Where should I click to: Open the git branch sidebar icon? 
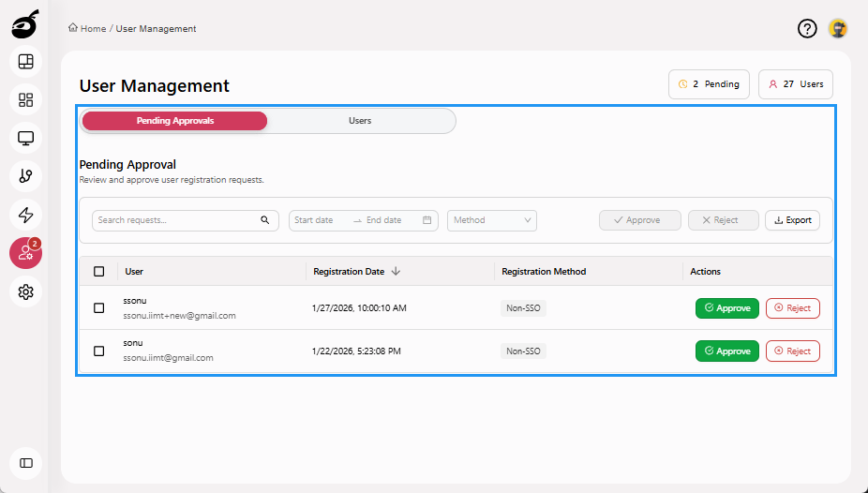coord(26,176)
